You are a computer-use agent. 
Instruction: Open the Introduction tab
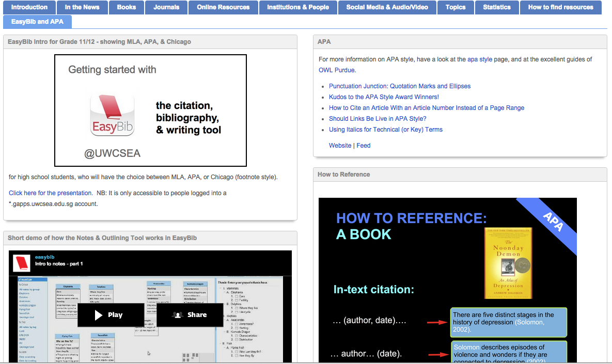(29, 7)
